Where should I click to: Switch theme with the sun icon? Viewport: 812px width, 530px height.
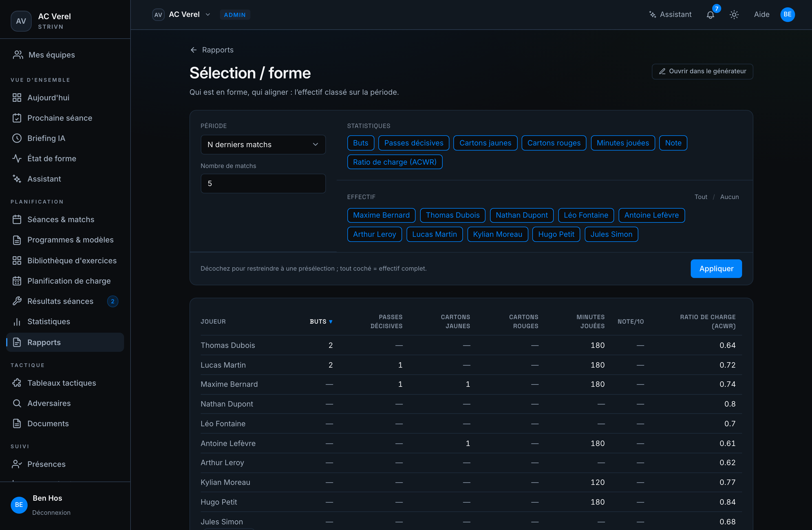(734, 15)
